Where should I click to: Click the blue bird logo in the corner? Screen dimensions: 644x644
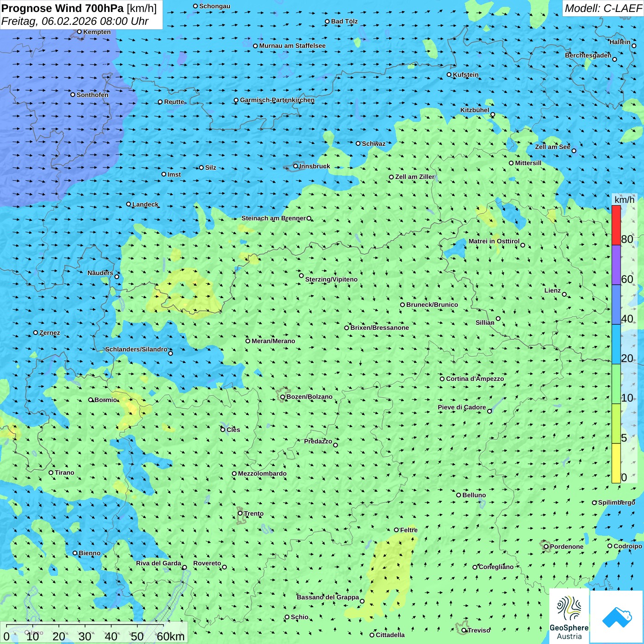click(616, 617)
